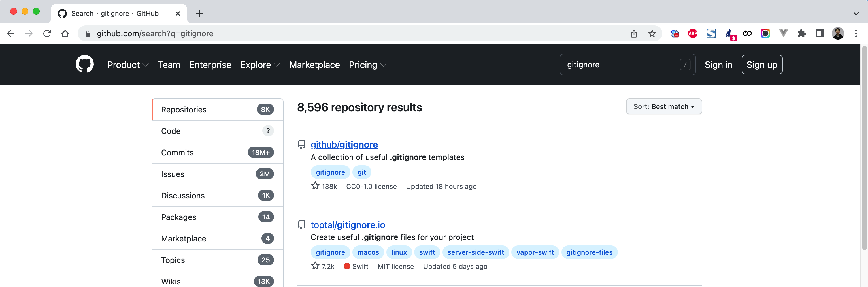Open Marketplace in the header navigation
This screenshot has width=868, height=287.
pos(314,65)
